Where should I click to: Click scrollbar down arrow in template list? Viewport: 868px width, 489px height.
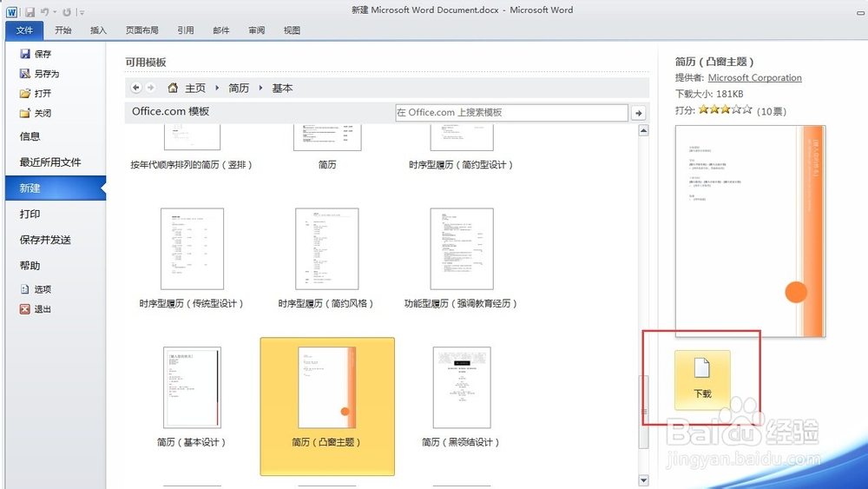643,480
